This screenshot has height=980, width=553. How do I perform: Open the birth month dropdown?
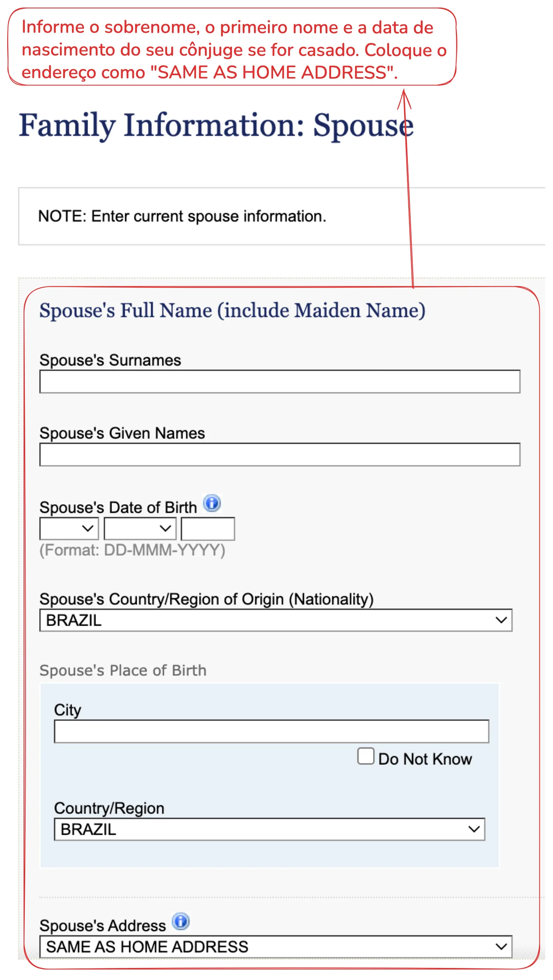(140, 528)
